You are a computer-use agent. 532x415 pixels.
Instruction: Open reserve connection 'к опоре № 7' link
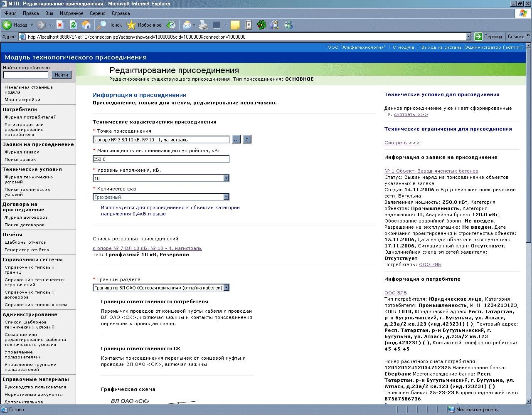147,248
